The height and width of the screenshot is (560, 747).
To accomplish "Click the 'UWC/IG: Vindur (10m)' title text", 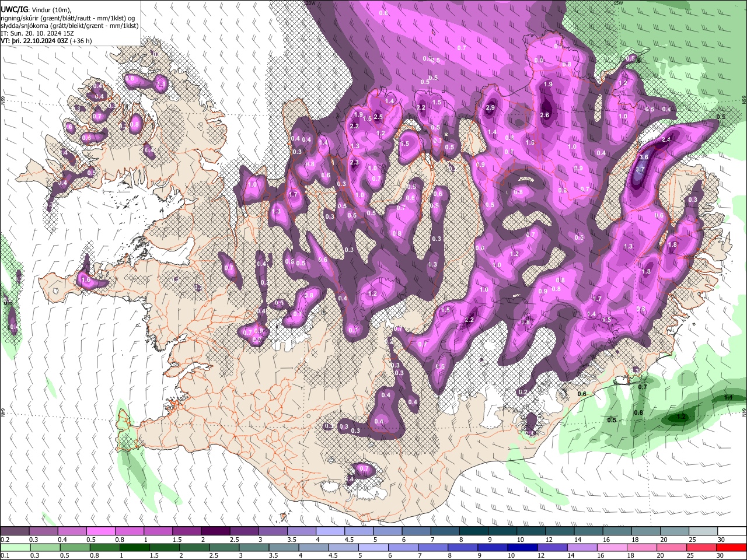I will point(36,10).
